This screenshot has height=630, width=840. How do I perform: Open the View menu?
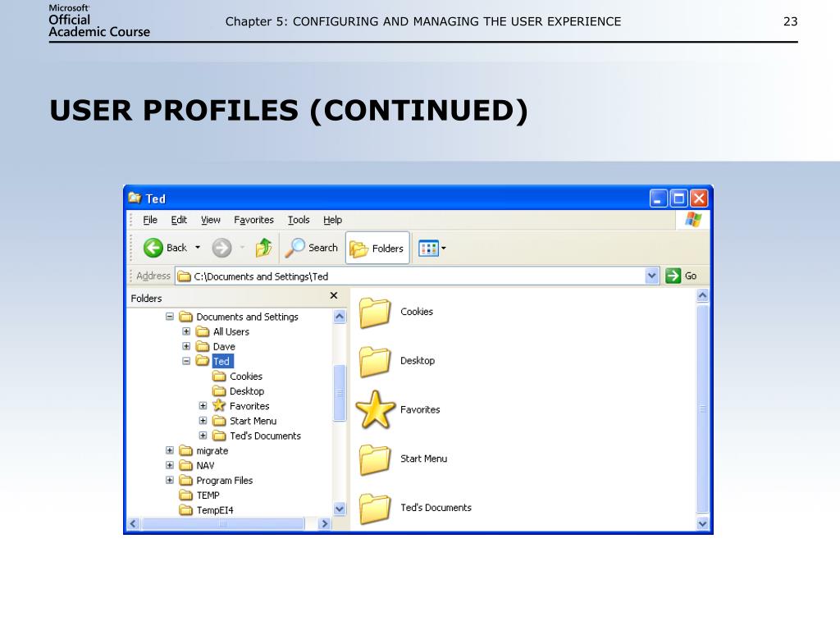[211, 220]
